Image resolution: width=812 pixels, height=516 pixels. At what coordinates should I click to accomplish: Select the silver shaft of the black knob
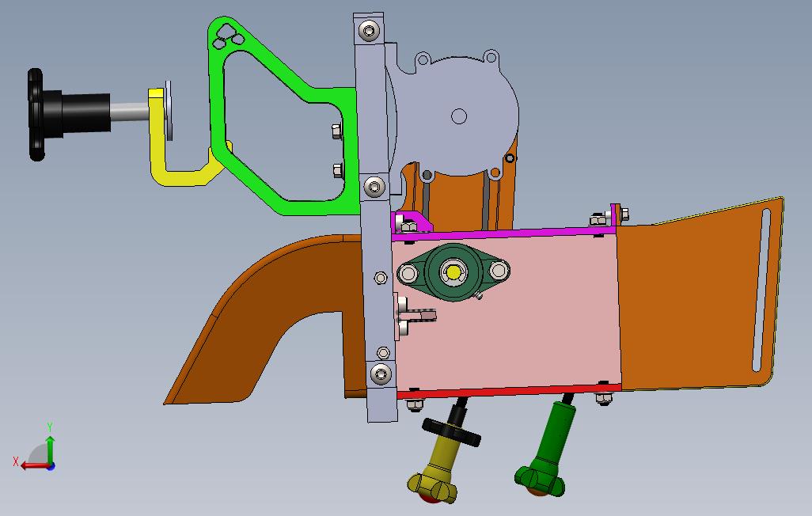pos(130,110)
